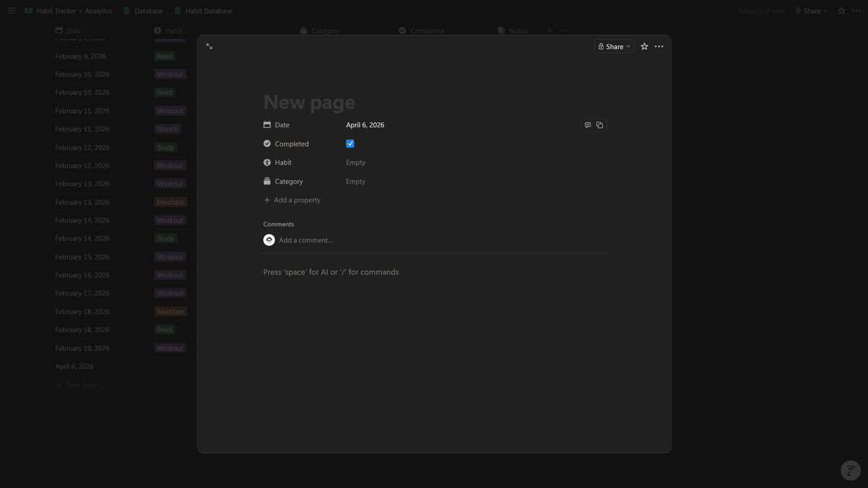Click the copy icon beside Date property
Viewport: 868px width, 488px height.
pos(600,125)
